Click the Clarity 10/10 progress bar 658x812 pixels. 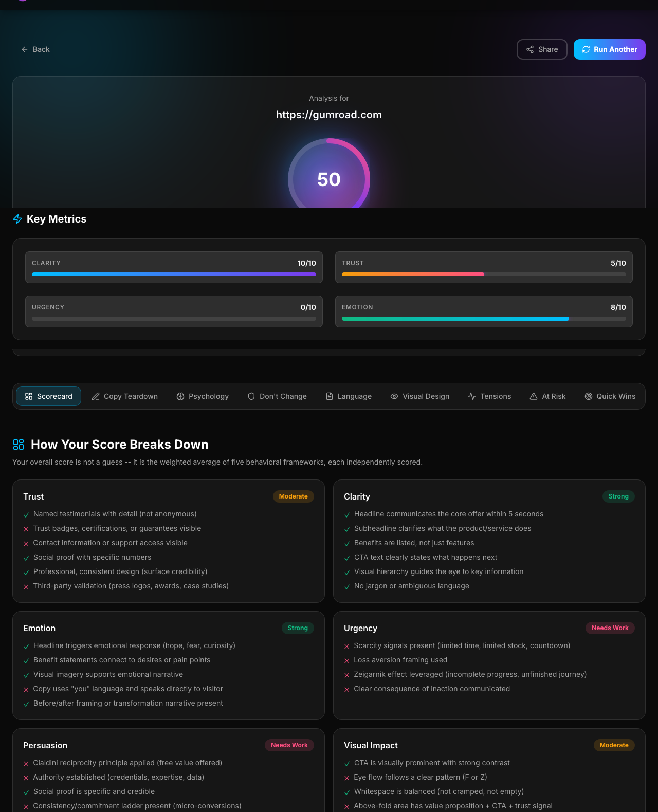coord(174,274)
